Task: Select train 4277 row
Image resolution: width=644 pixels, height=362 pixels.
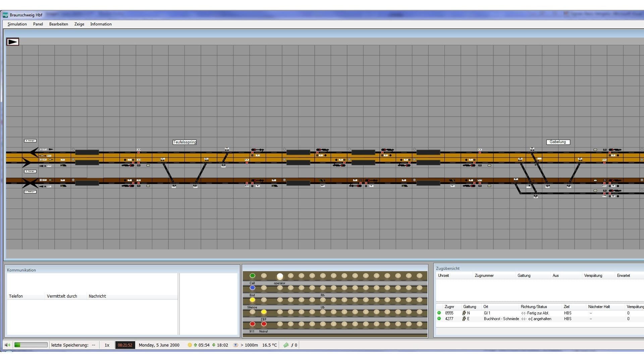Action: [540, 319]
